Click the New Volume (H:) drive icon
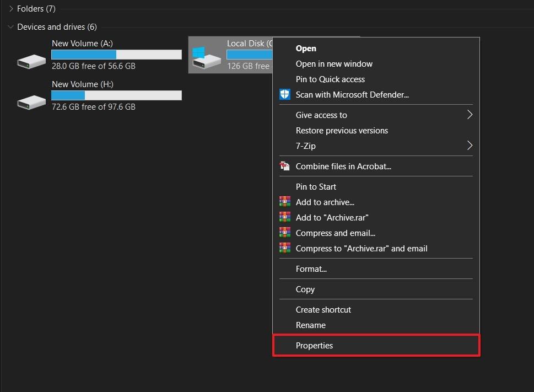Viewport: 534px width, 392px height. click(31, 101)
